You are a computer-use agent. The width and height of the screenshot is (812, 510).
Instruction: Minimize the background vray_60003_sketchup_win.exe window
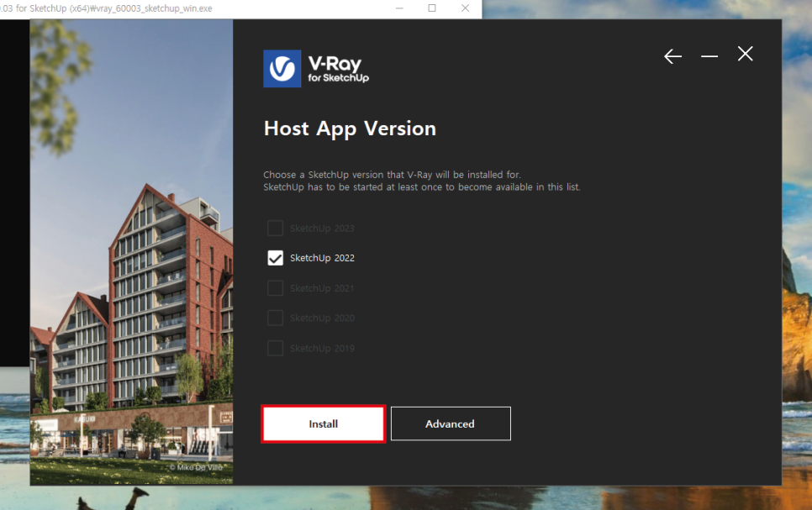coord(399,8)
